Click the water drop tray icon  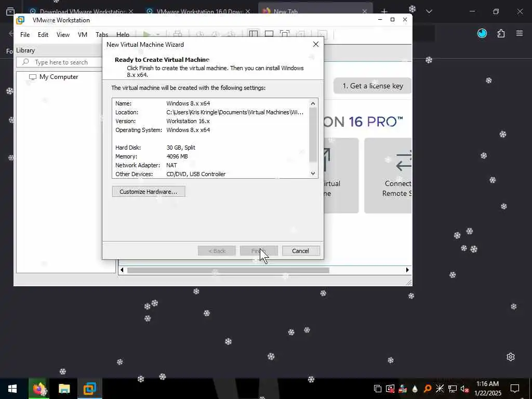415,389
